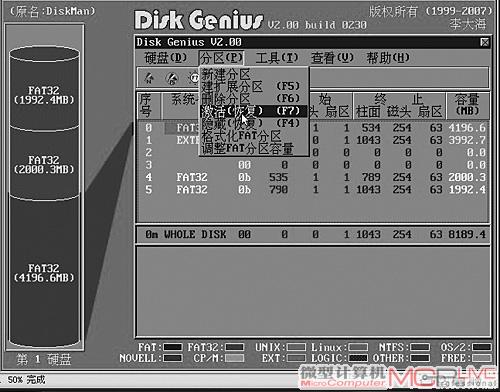Click the 第 1 硬盘 disk label
500x392 pixels.
(44, 359)
